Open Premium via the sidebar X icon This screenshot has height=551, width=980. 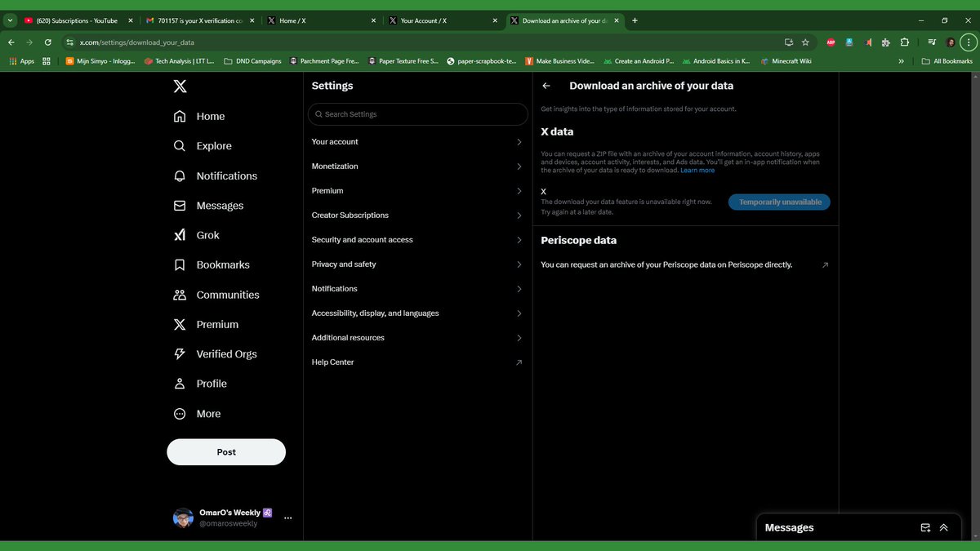pyautogui.click(x=180, y=324)
